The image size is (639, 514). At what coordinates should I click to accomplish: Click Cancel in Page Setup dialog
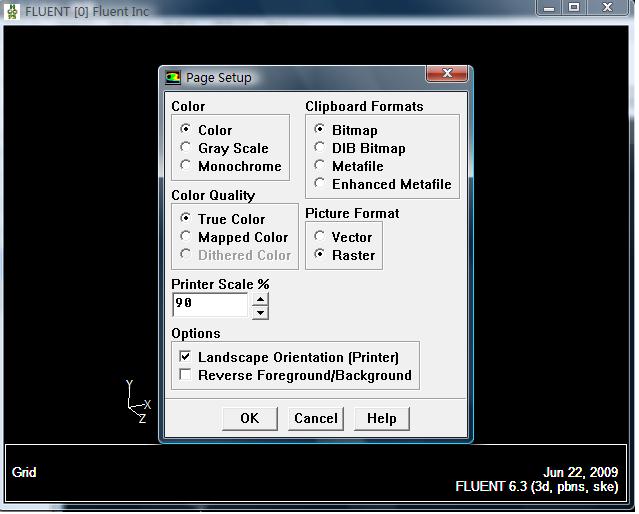pyautogui.click(x=315, y=418)
